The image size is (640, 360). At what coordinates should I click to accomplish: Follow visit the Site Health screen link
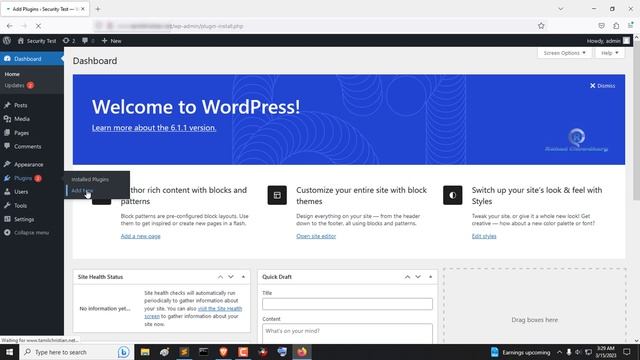(220, 309)
